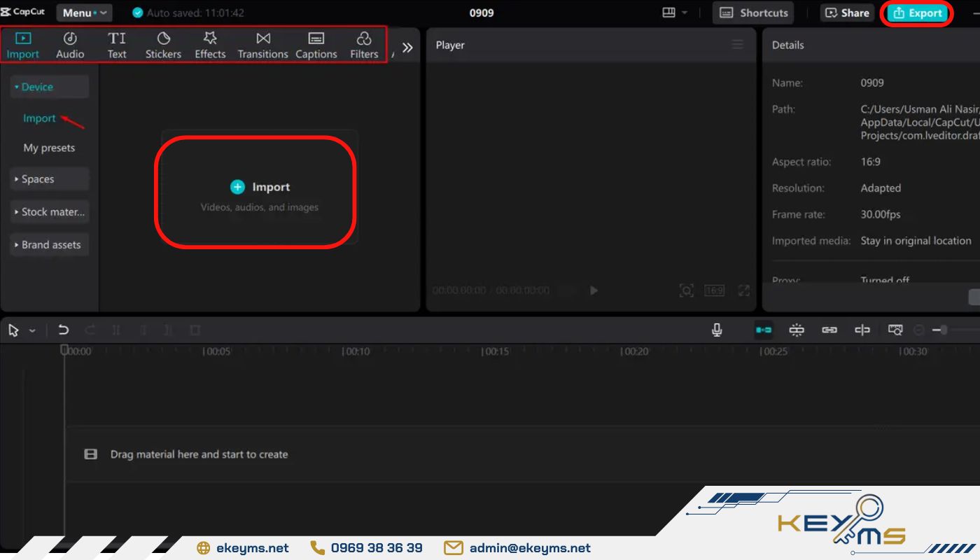Open the Player panel menu icon
This screenshot has height=560, width=980.
pos(737,45)
